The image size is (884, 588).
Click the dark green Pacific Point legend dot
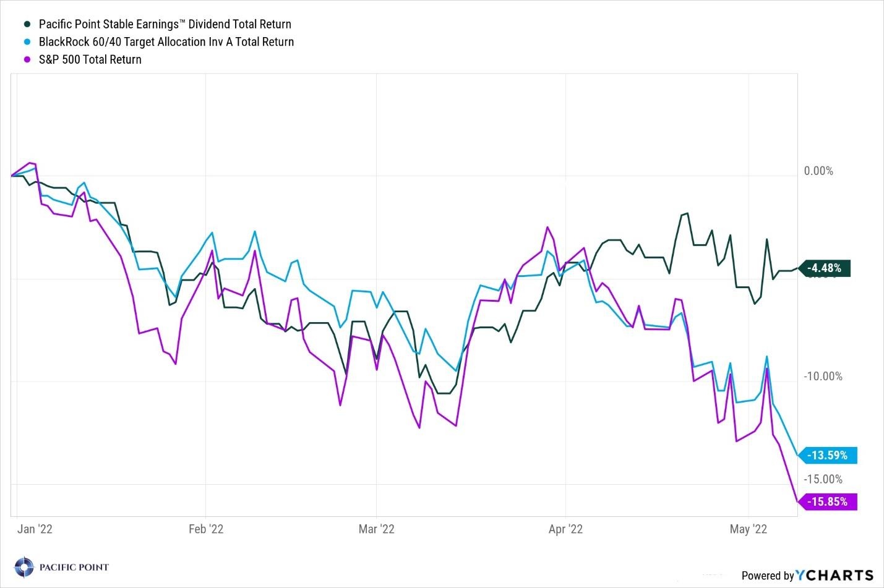27,25
